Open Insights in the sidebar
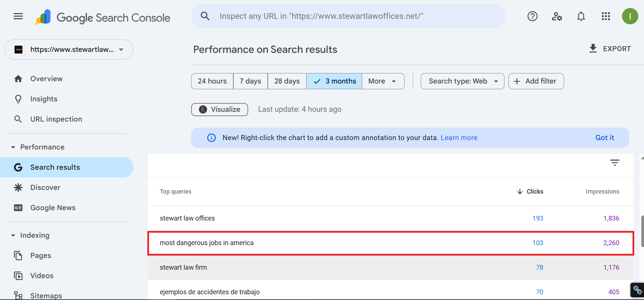The width and height of the screenshot is (644, 300). pos(67,99)
